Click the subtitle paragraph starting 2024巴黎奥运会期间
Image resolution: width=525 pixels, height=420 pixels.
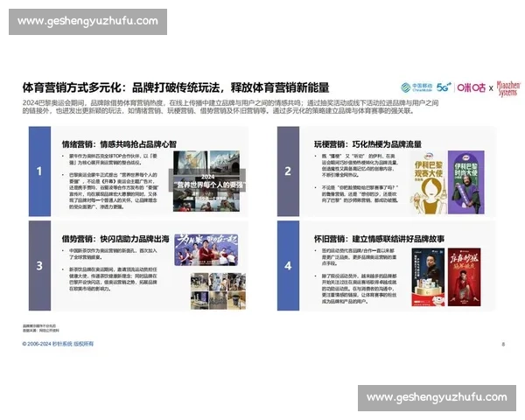[230, 107]
